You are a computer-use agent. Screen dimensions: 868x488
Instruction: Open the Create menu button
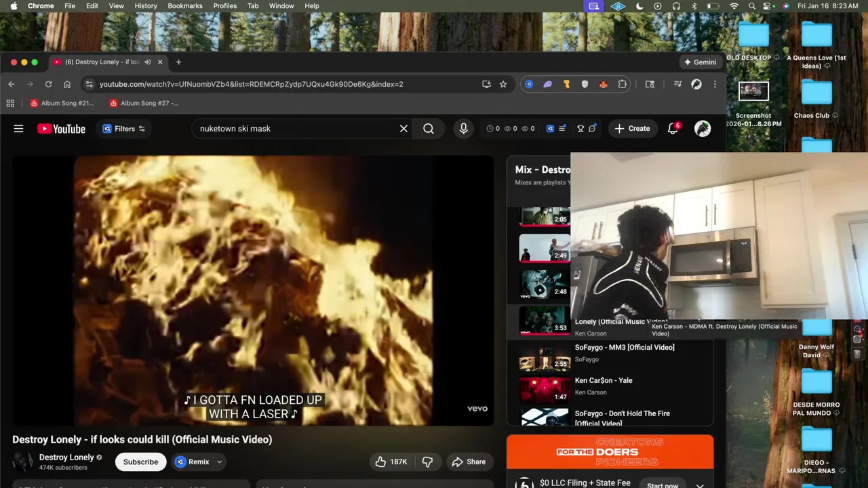[632, 129]
